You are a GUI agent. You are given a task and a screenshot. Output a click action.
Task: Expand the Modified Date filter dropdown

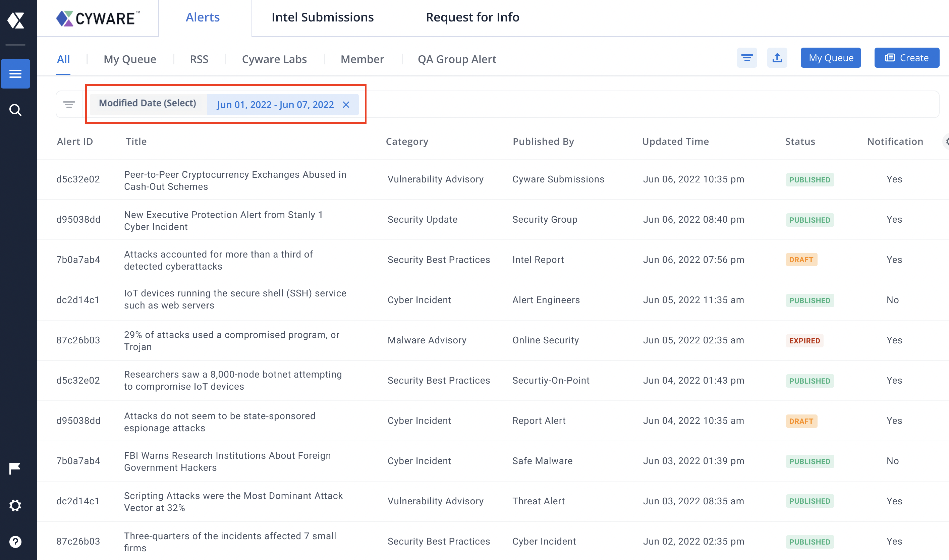point(148,104)
